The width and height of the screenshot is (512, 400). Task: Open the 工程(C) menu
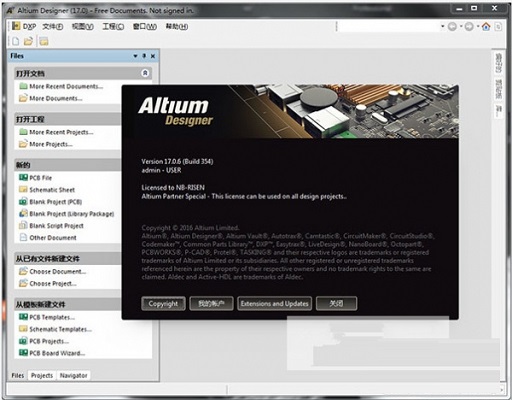point(113,26)
